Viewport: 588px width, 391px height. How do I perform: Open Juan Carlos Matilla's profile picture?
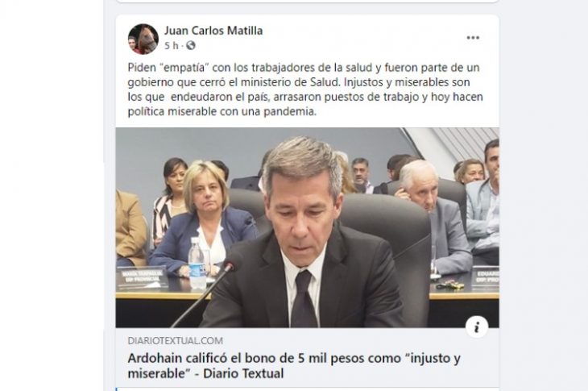pyautogui.click(x=143, y=39)
